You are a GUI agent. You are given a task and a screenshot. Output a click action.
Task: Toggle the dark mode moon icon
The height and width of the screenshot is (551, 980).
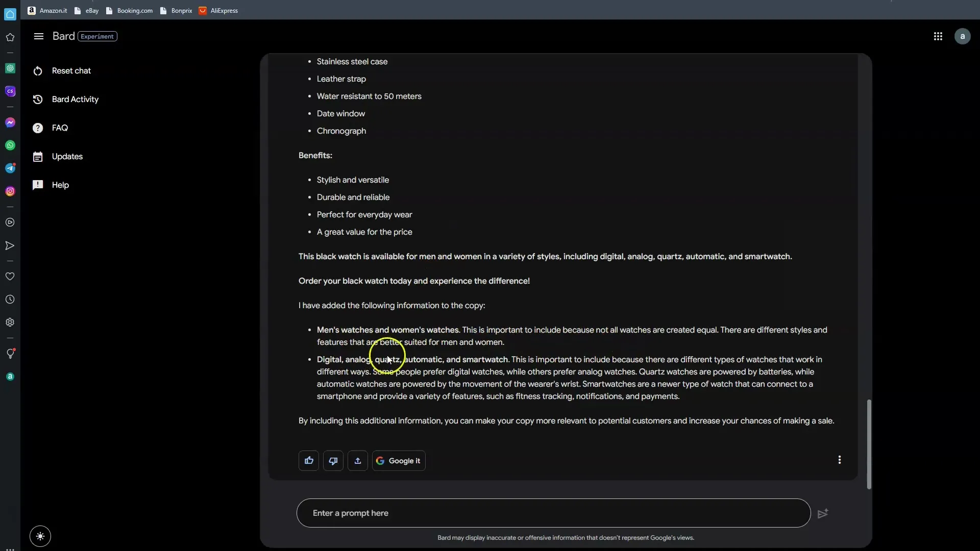[40, 536]
